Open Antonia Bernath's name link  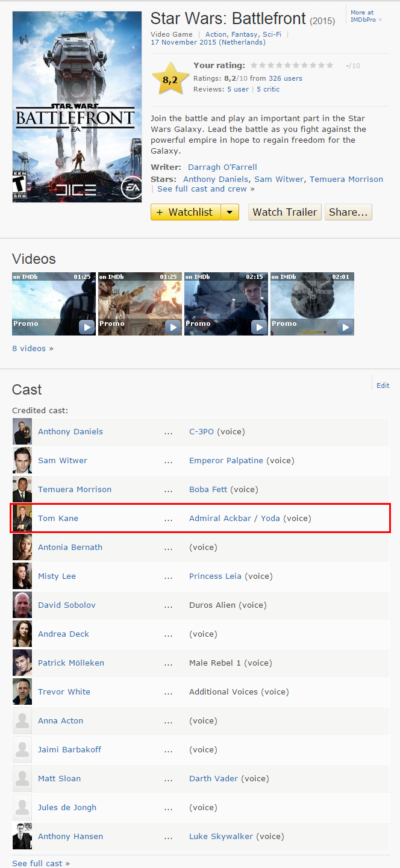tap(70, 547)
